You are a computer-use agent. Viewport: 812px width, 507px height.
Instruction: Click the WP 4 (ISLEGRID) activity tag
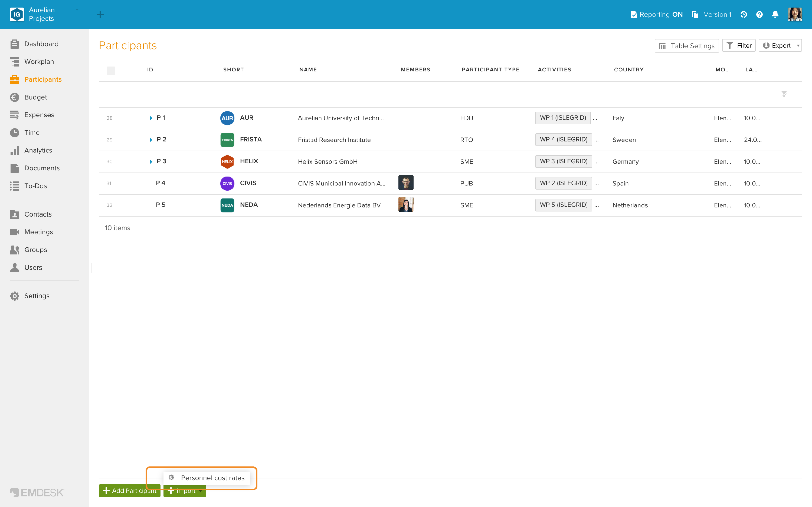[563, 140]
